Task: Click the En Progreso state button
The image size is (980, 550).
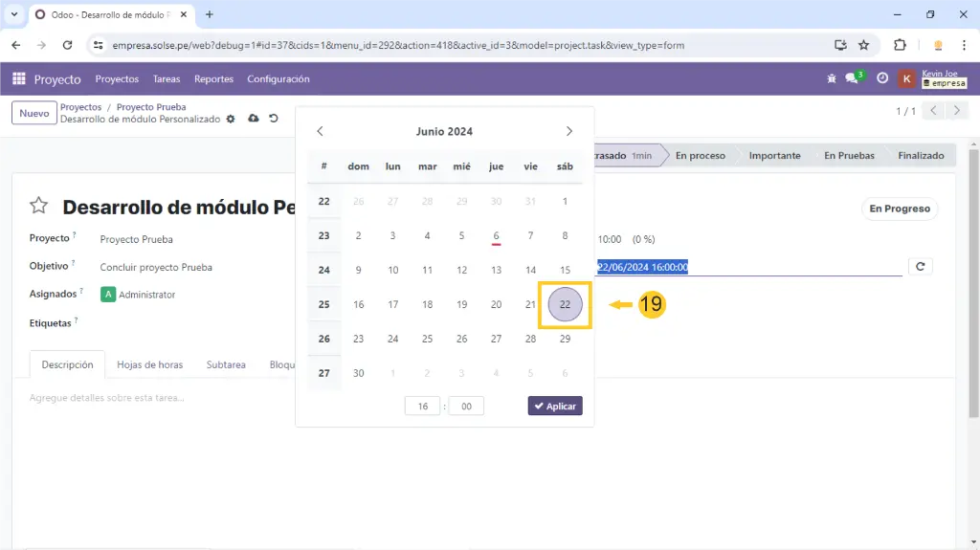Action: [x=899, y=209]
